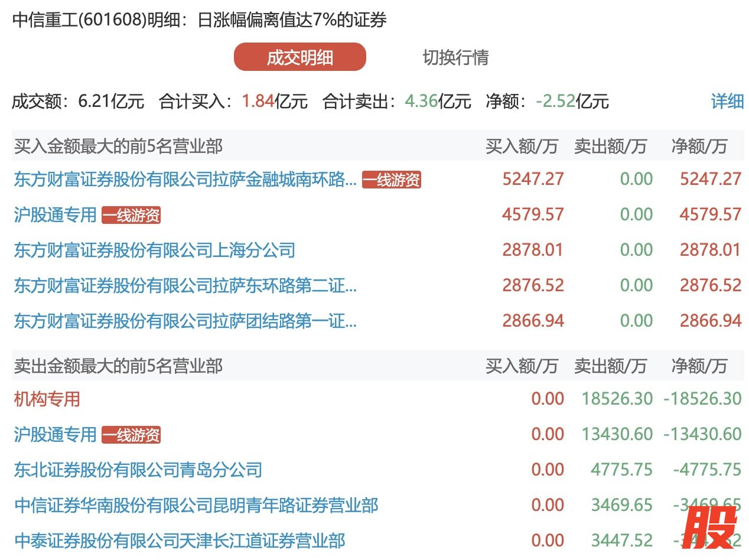The width and height of the screenshot is (749, 560).
Task: Open 东方财富证券 拉萨东环路第二 branch link
Action: pos(185,286)
